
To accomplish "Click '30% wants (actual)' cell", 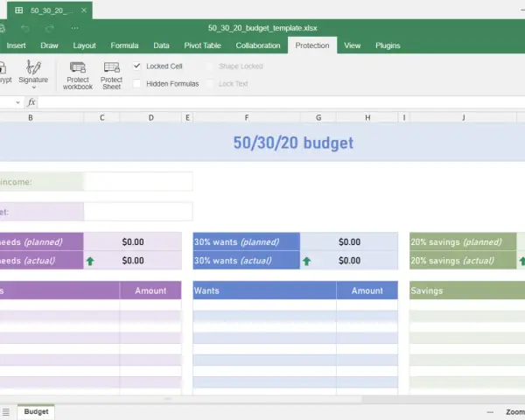I will click(247, 260).
